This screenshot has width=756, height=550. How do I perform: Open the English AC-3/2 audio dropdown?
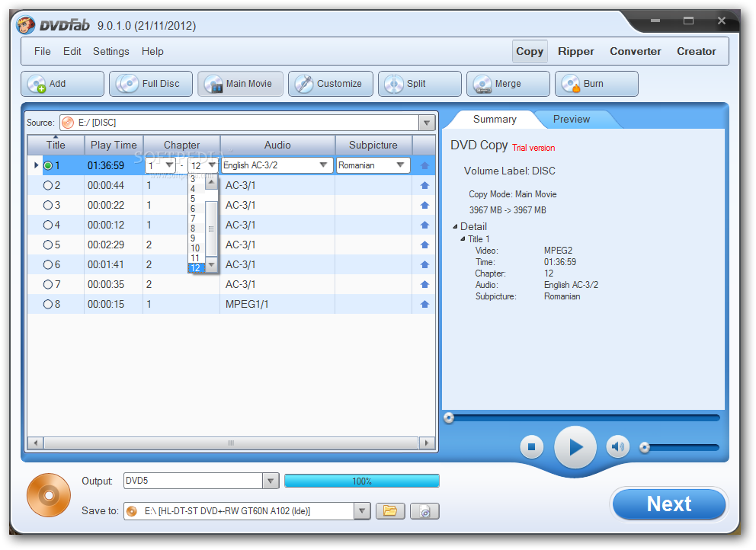[324, 165]
